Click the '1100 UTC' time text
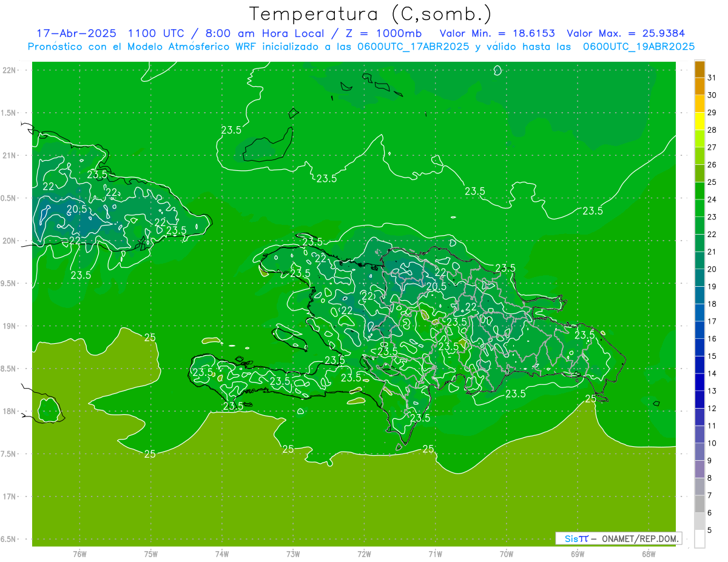 (156, 33)
